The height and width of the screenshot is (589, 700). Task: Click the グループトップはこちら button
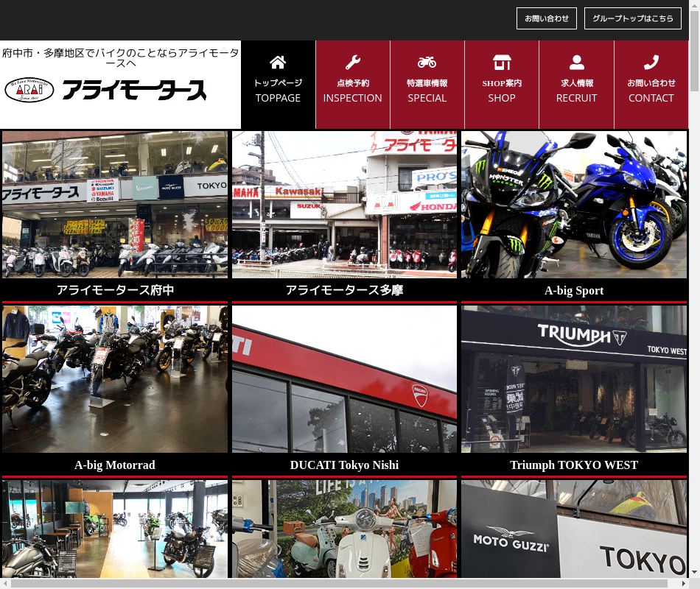(633, 18)
